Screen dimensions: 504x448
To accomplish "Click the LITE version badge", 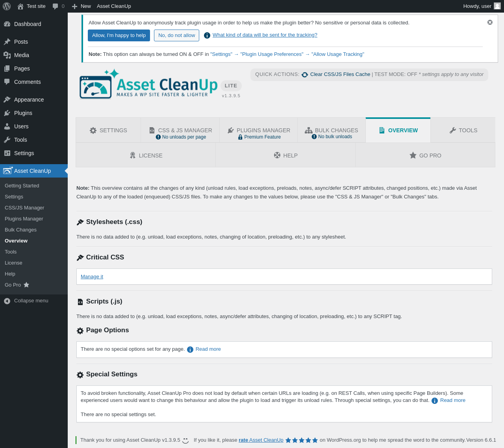I will [231, 86].
